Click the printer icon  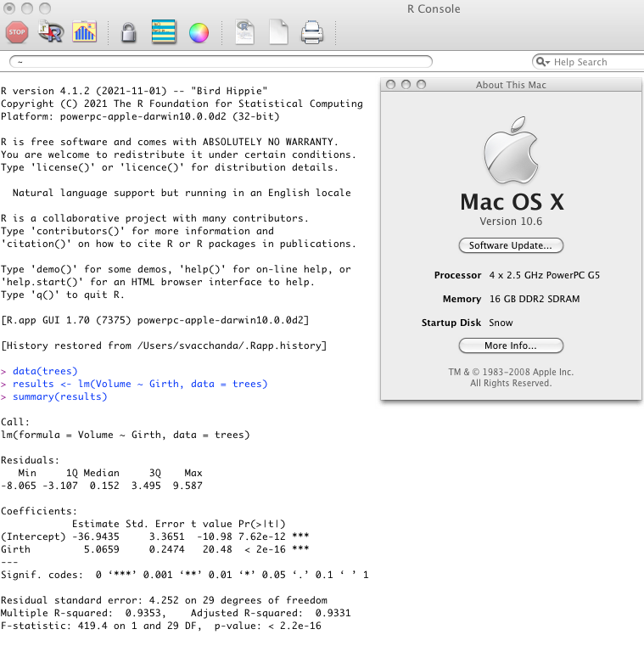[312, 32]
